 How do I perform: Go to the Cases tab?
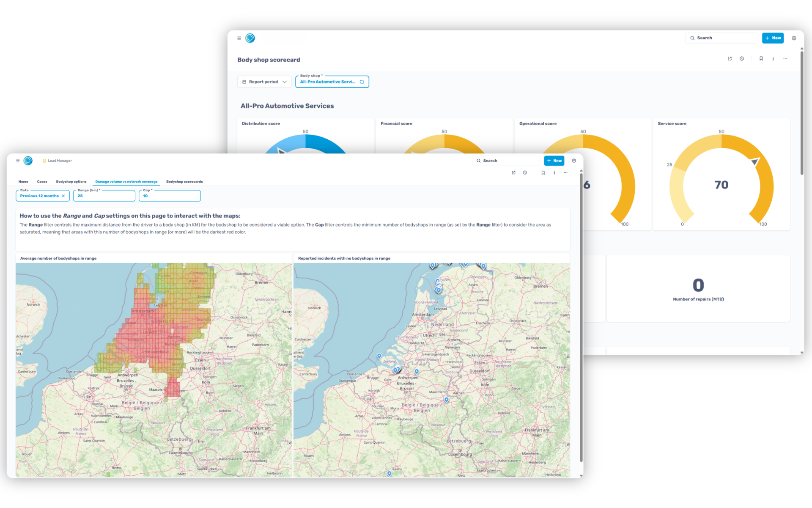pos(42,182)
